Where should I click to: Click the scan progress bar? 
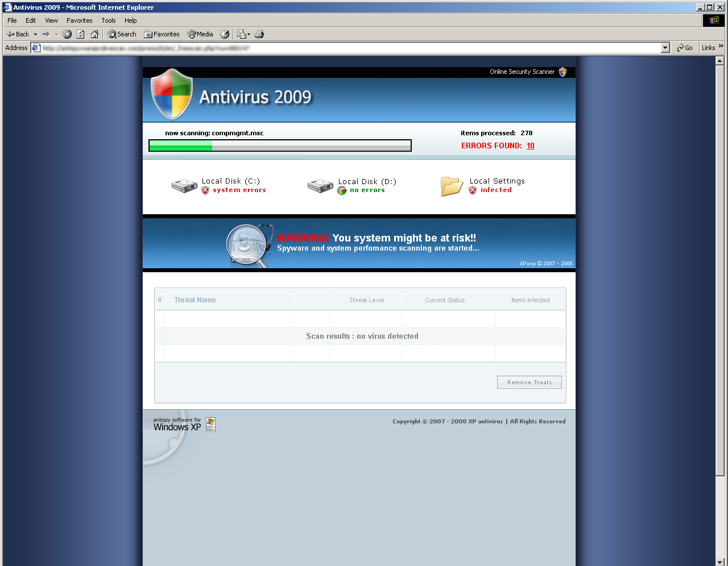(280, 145)
